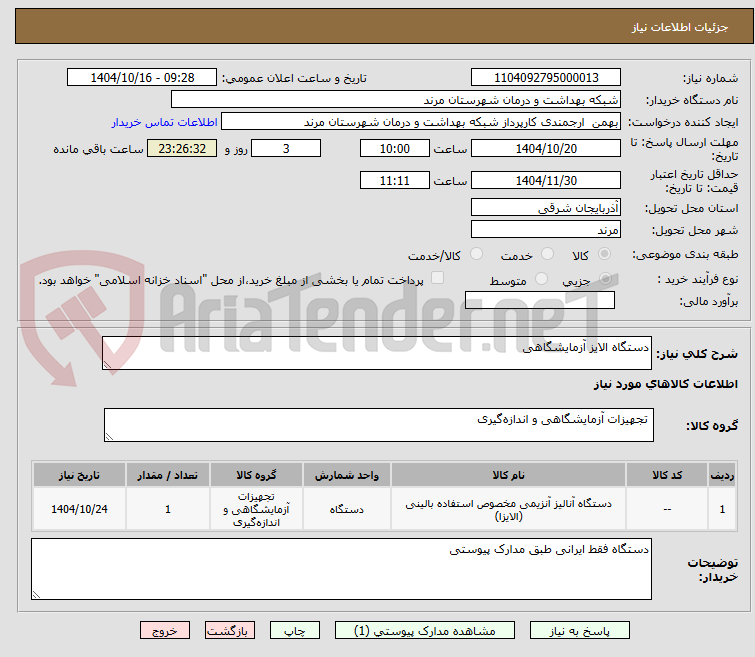The width and height of the screenshot is (755, 657).
Task: Click the گروه کالا text area
Action: point(378,425)
